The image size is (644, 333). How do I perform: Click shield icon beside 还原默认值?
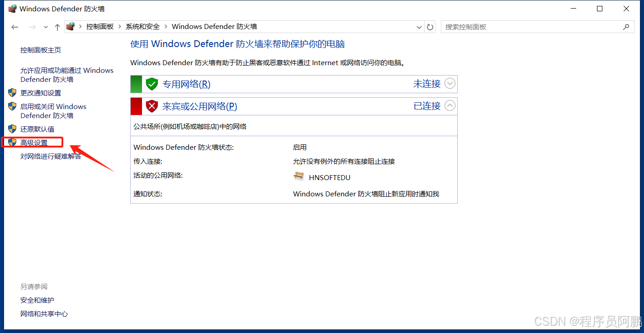click(12, 129)
